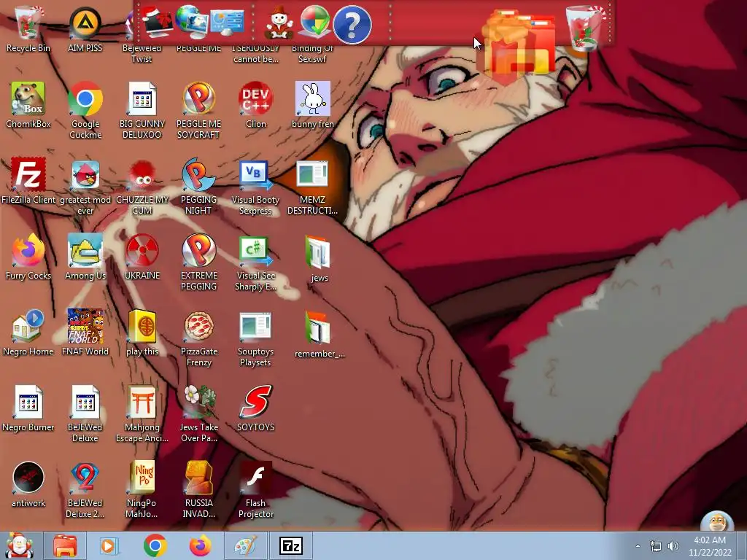Launch NingPo MahJo... shortcut

(x=142, y=489)
